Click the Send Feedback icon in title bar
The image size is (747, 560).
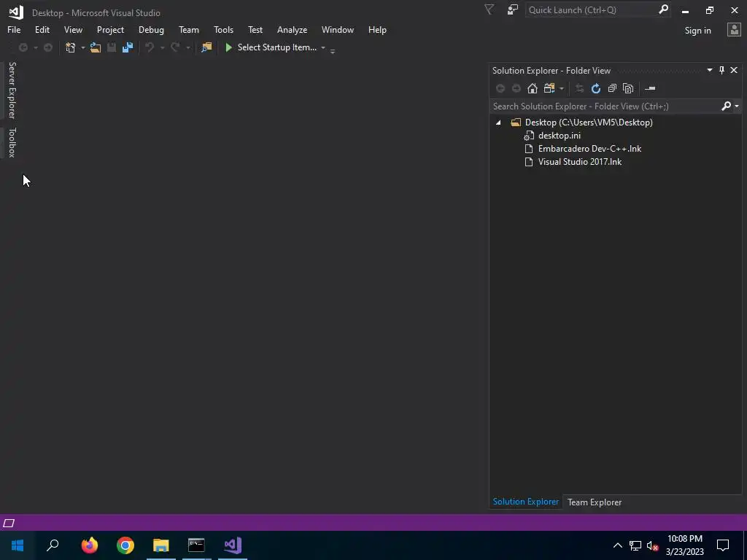[x=513, y=9]
